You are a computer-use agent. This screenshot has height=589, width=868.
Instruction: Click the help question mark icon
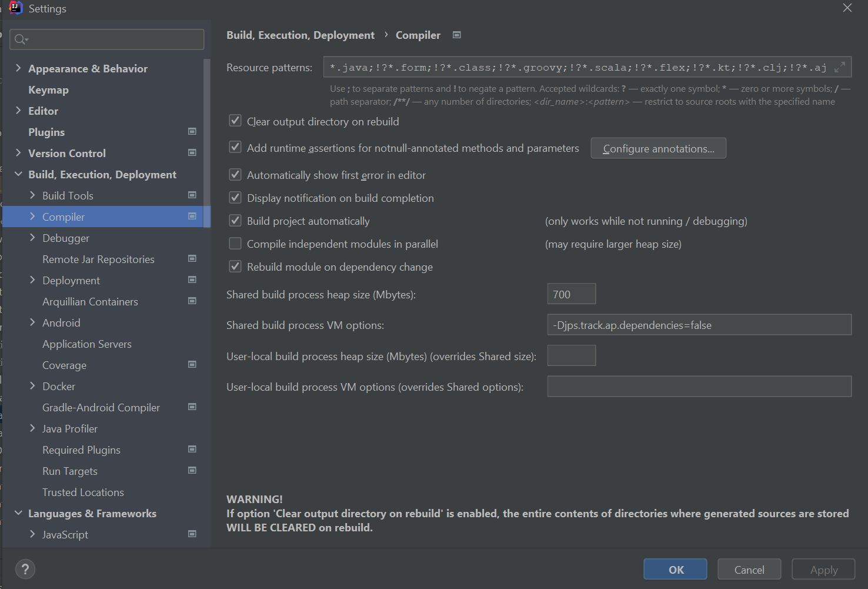[25, 569]
